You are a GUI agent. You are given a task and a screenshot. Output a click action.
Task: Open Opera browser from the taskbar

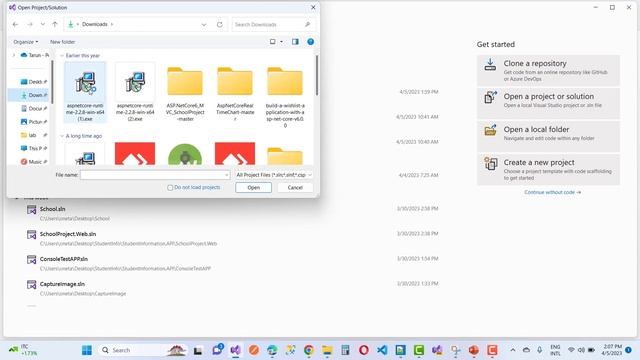[364, 350]
